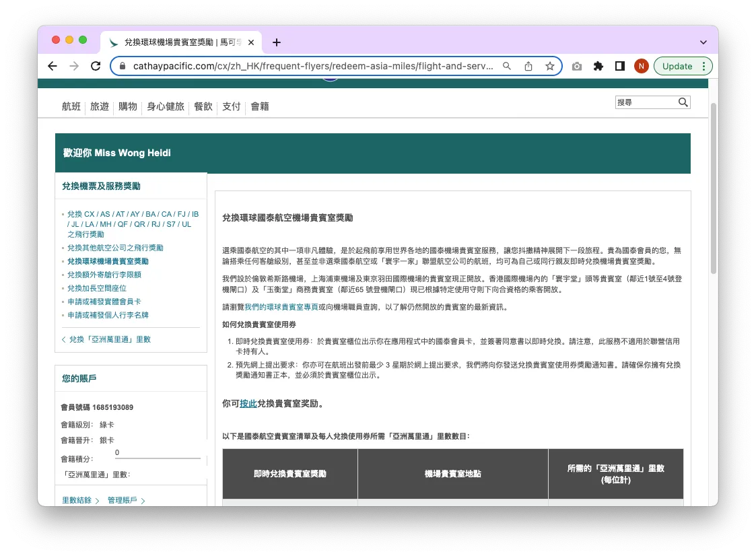This screenshot has width=756, height=556.
Task: Open the 身心健旅 menu
Action: tap(166, 106)
